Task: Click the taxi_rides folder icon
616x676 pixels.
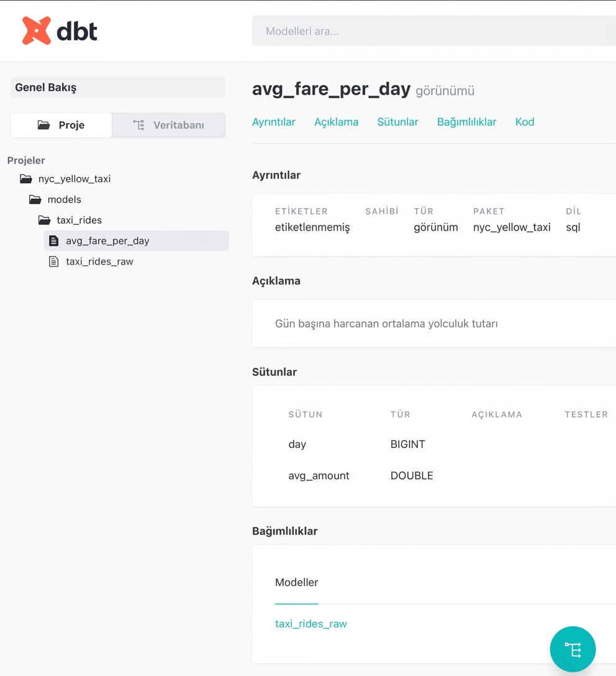Action: (44, 220)
